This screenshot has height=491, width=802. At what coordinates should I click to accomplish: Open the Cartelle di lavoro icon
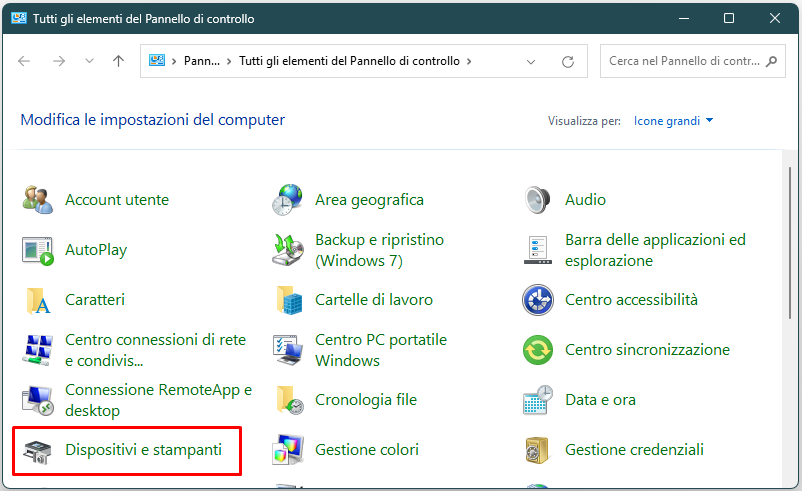[289, 300]
